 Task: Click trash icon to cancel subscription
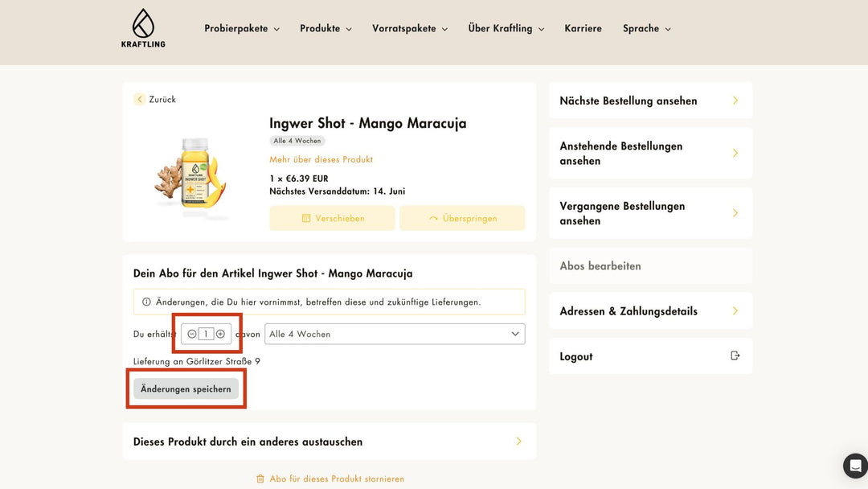[x=260, y=479]
